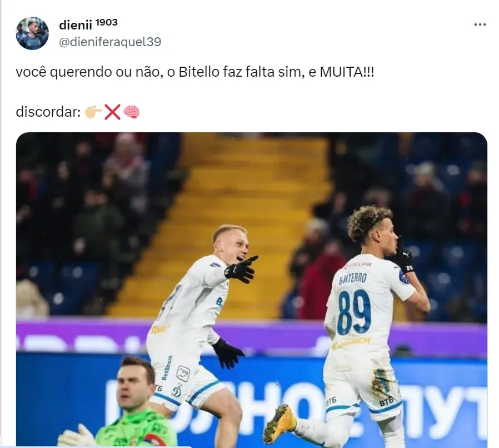499x448 pixels.
Task: Click the BetBoom logo on white shorts
Action: pyautogui.click(x=167, y=368)
